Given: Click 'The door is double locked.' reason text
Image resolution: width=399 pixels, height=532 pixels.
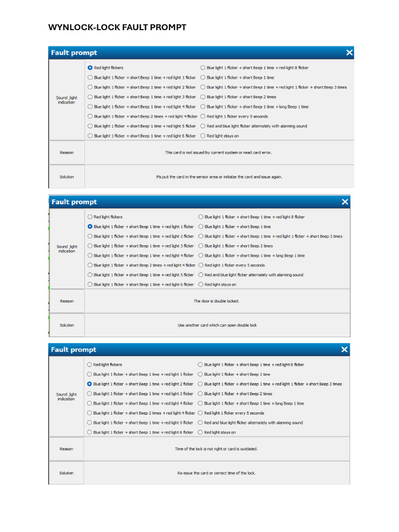Looking at the screenshot, I should [217, 301].
